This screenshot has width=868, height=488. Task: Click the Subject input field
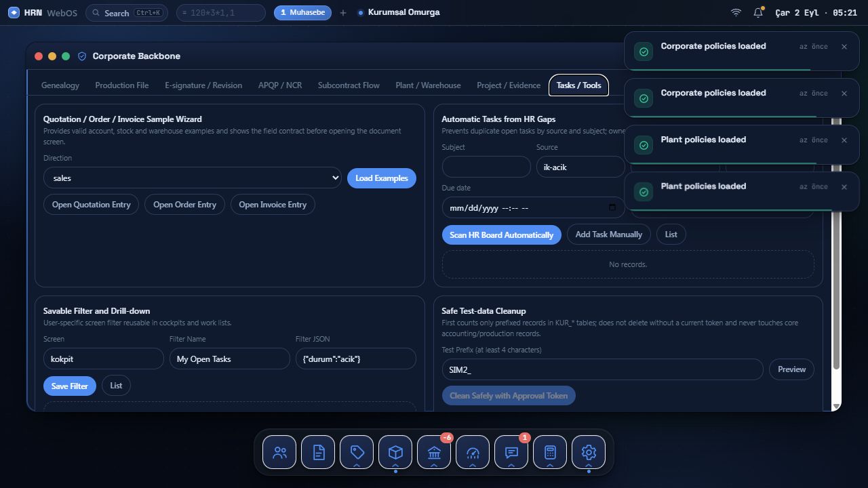486,167
